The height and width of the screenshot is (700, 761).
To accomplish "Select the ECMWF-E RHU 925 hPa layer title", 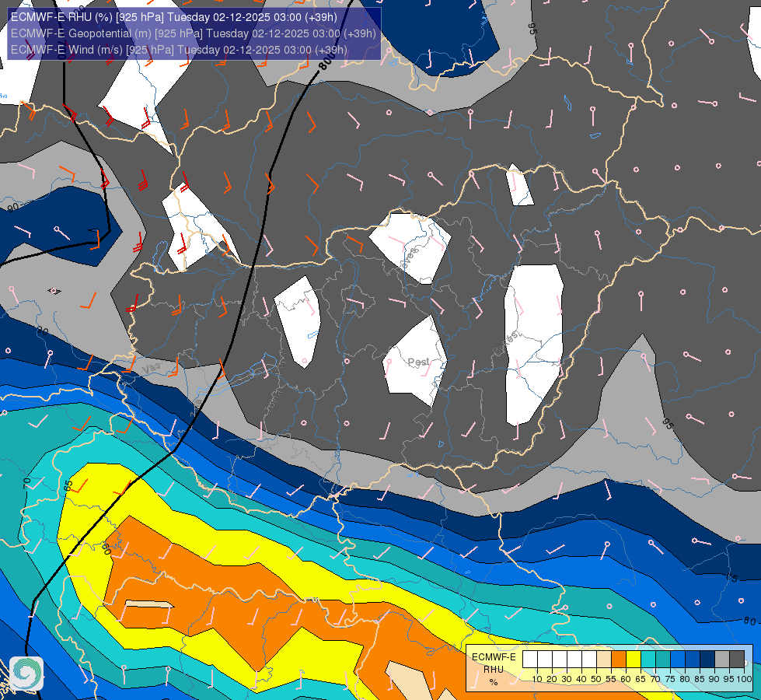I will (174, 17).
